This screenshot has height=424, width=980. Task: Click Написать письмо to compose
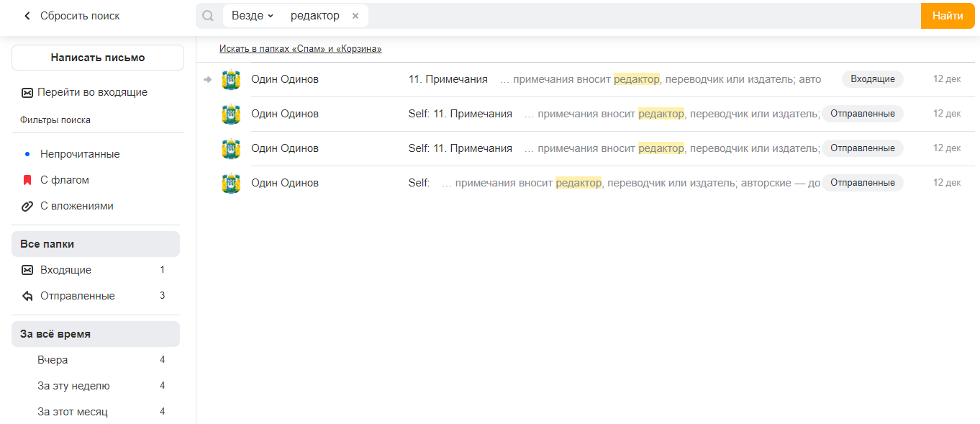click(x=98, y=58)
